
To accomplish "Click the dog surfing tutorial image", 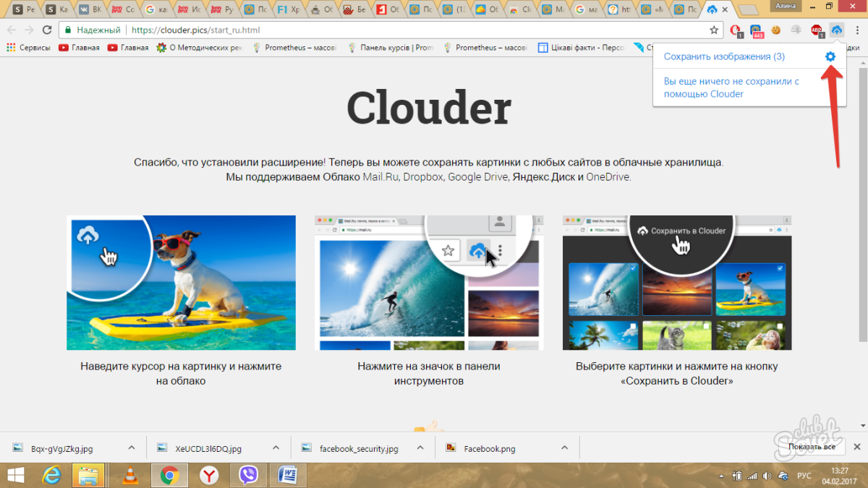I will coord(181,283).
